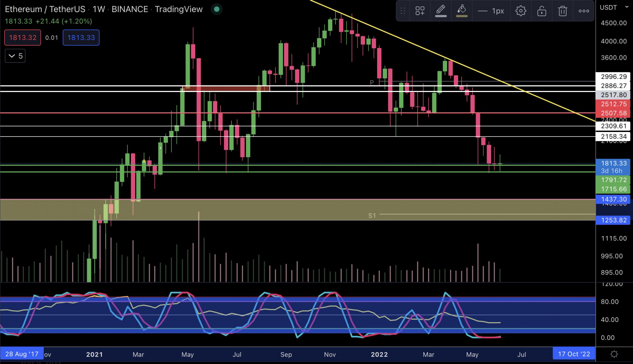Select the olive demand zone band
Image resolution: width=633 pixels, height=364 pixels.
(x=298, y=210)
